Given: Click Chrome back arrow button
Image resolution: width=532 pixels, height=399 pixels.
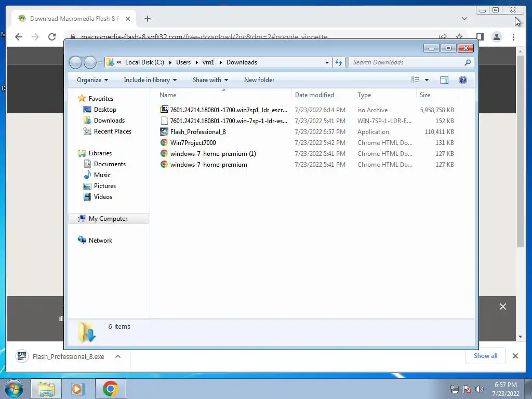Looking at the screenshot, I should tap(19, 37).
